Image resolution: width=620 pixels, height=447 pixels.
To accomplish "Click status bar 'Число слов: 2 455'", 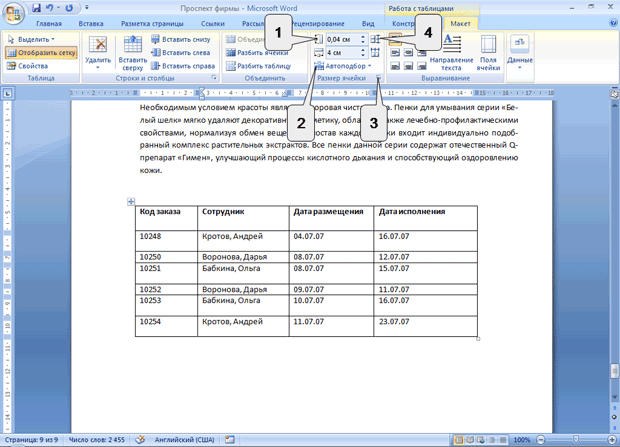I will click(x=97, y=440).
